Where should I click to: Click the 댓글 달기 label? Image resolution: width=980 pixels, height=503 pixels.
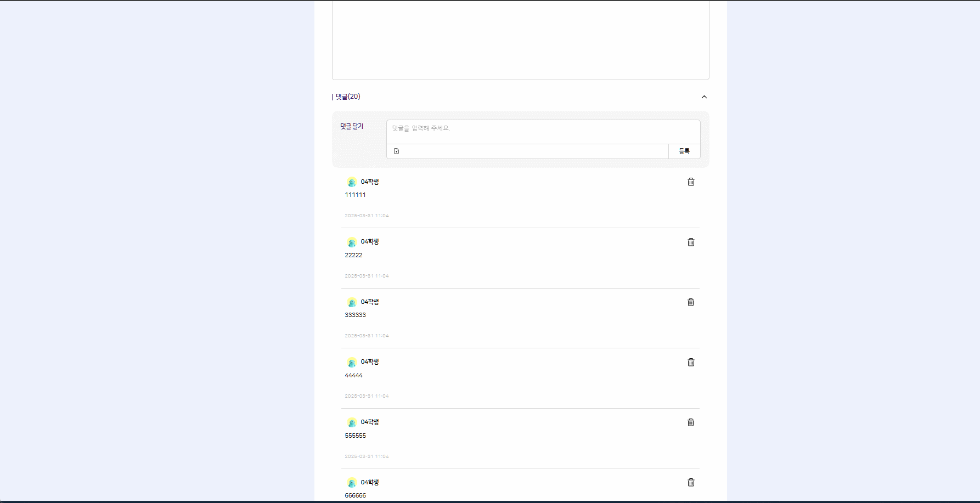click(x=352, y=126)
